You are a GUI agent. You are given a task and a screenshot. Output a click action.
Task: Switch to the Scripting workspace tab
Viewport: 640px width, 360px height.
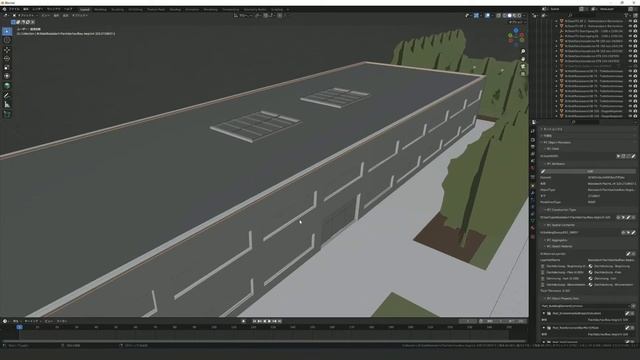click(x=276, y=9)
